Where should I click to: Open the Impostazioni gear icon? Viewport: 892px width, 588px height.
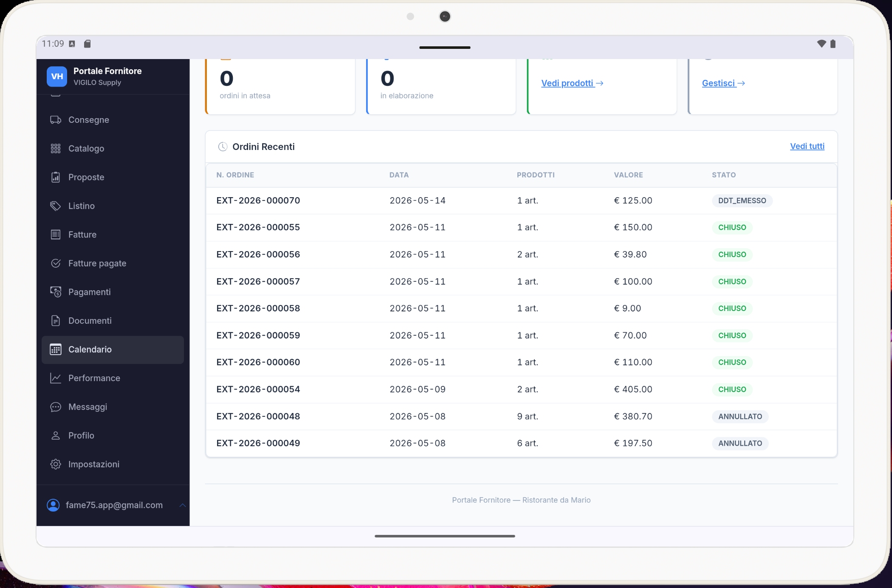coord(56,464)
